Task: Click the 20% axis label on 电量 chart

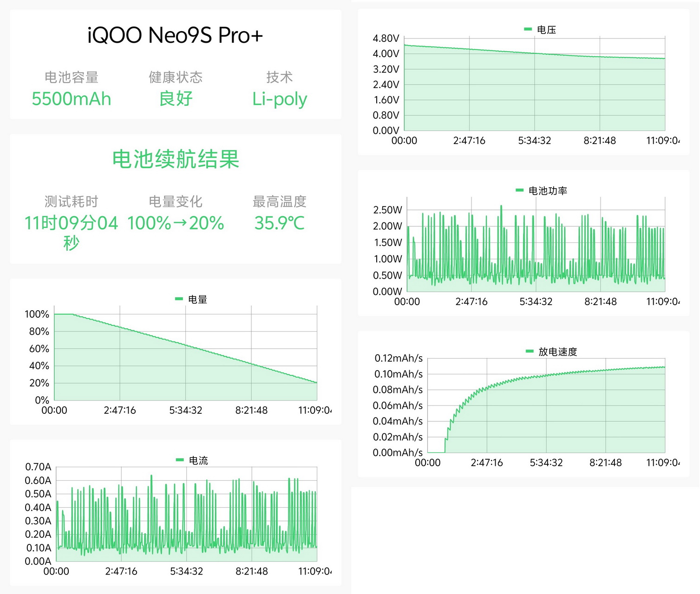Action: point(39,383)
